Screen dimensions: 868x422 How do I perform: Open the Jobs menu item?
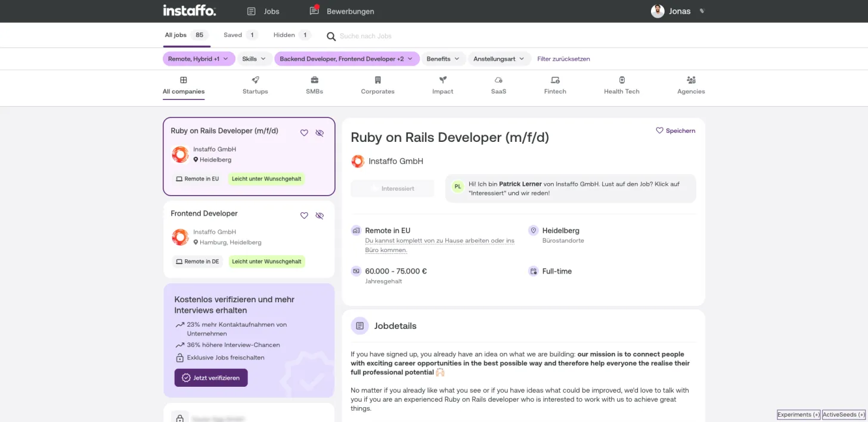point(263,11)
